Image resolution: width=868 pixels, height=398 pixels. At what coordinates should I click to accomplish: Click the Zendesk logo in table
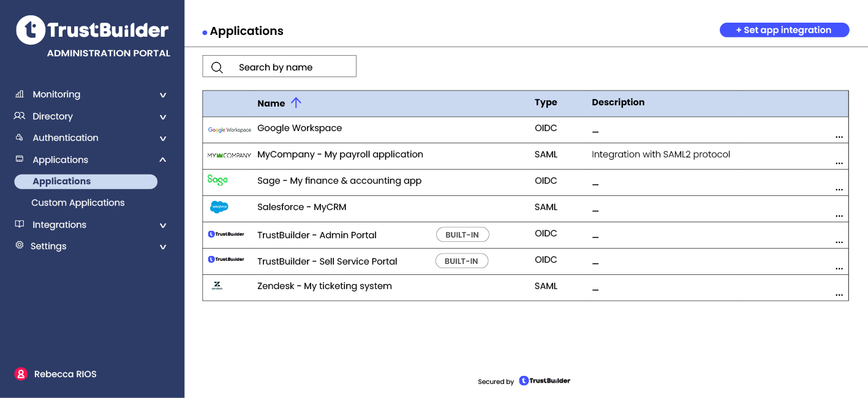pos(217,285)
